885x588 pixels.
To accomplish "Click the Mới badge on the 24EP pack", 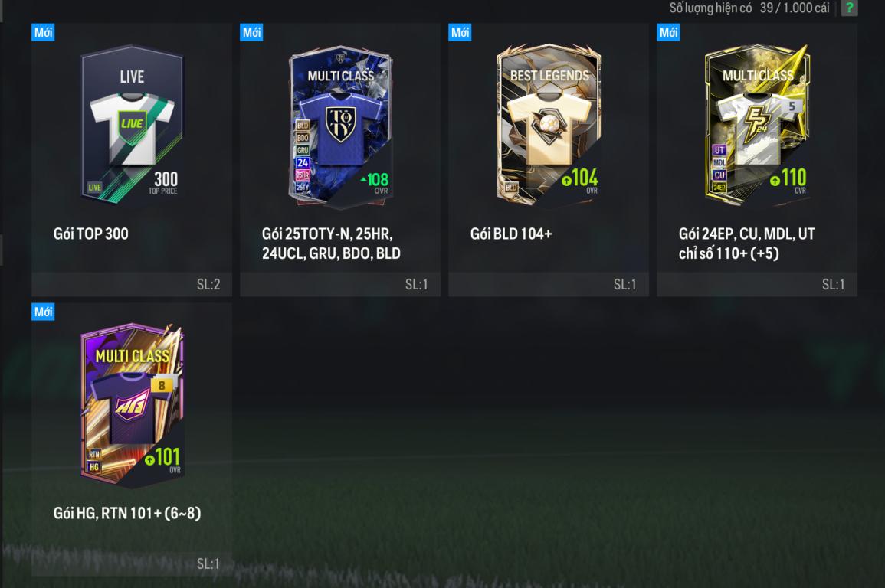I will (x=668, y=32).
